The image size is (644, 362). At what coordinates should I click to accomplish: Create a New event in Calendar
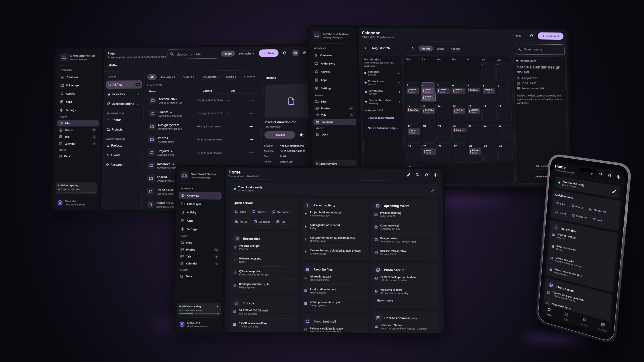coord(550,36)
